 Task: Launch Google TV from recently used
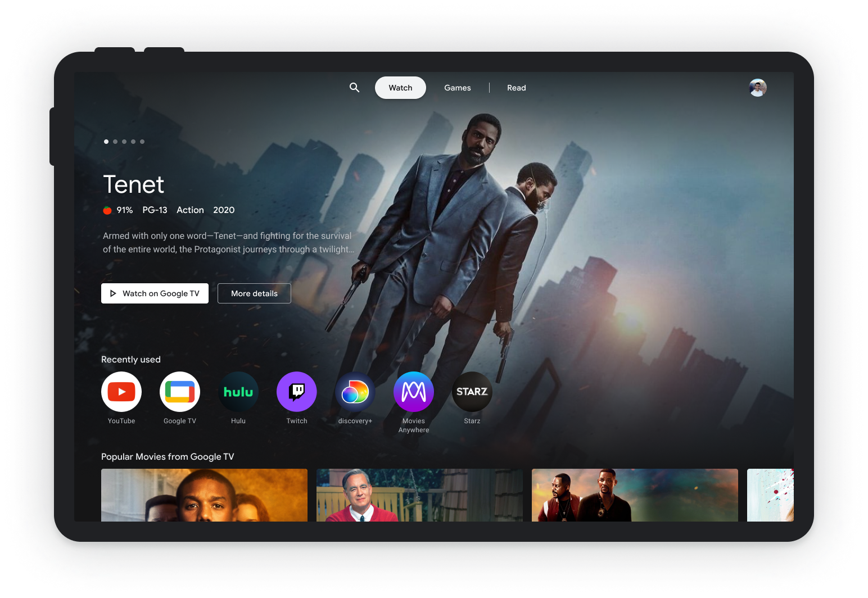179,392
